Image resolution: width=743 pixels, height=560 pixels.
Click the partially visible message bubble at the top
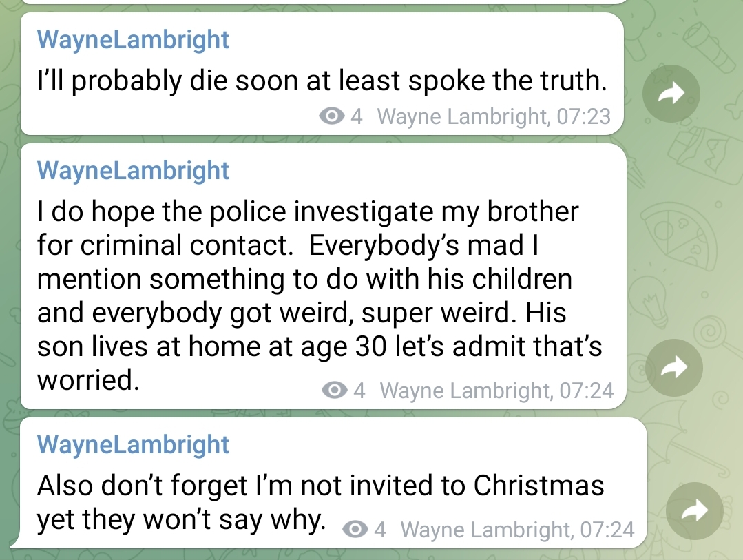[324, 2]
